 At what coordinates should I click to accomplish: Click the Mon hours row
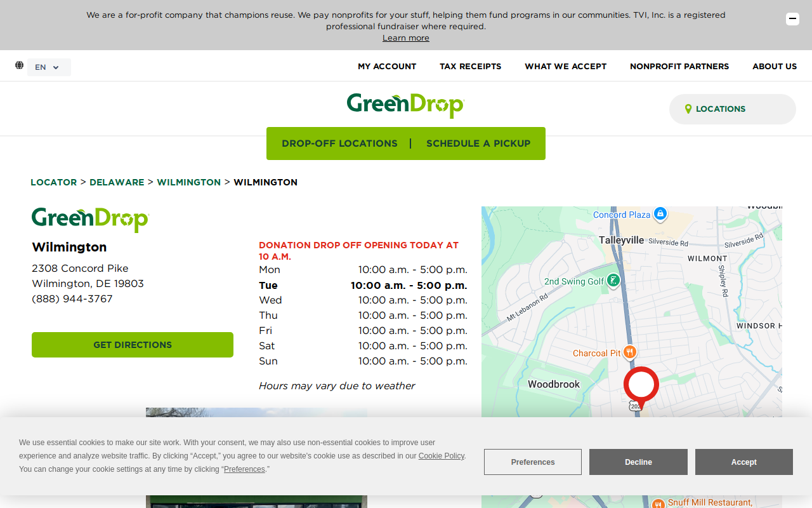pos(363,270)
